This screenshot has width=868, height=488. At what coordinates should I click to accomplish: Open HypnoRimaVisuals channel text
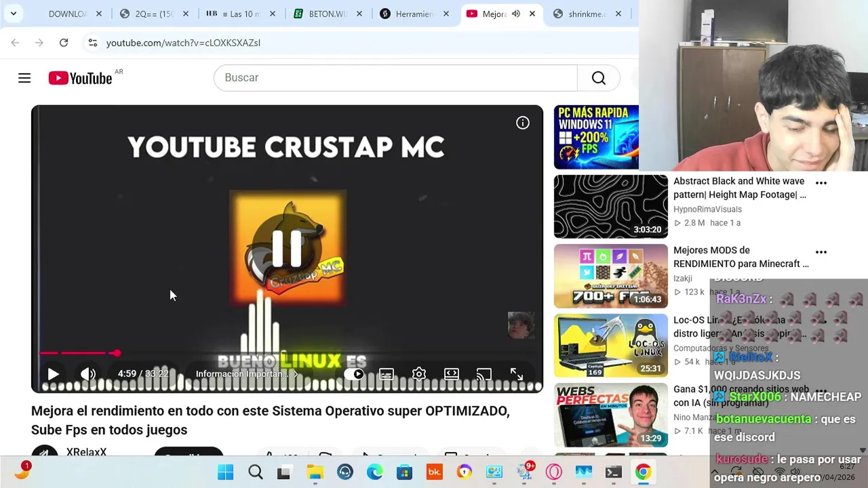(707, 209)
